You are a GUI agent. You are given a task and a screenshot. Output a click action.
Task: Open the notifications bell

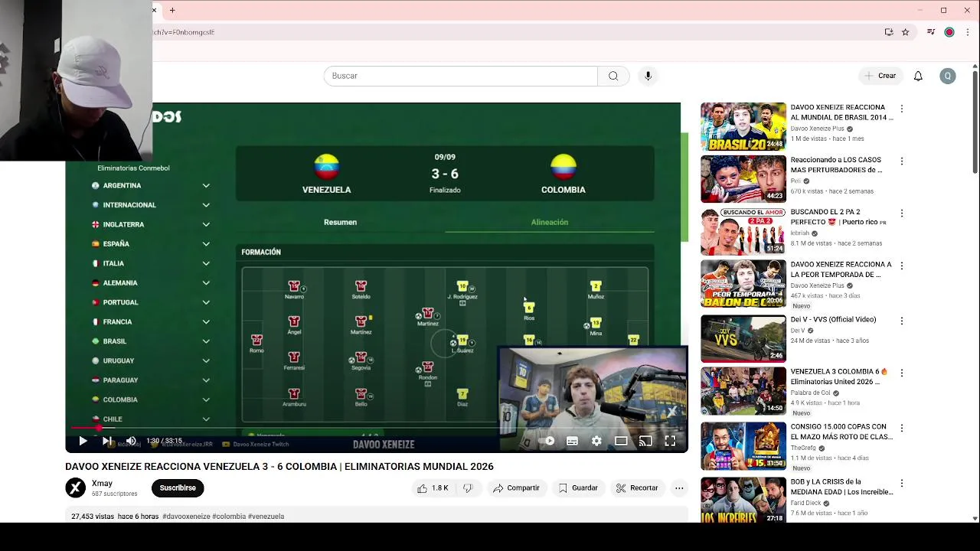tap(918, 76)
